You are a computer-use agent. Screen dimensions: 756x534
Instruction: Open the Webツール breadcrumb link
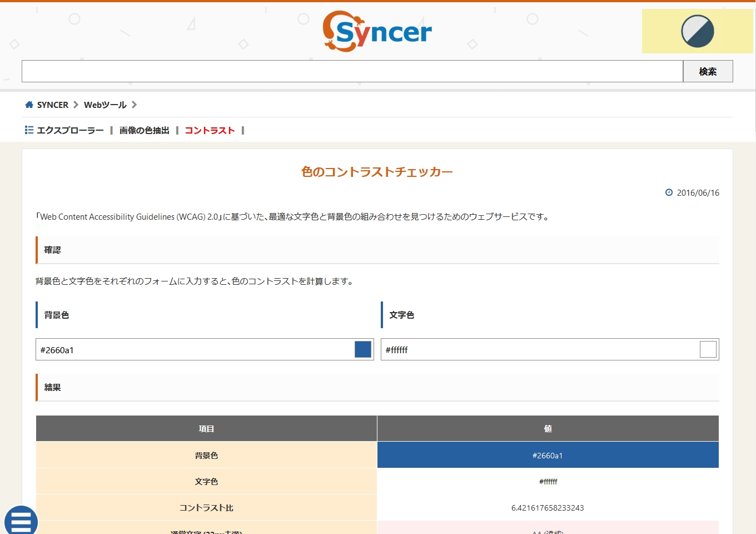(105, 105)
